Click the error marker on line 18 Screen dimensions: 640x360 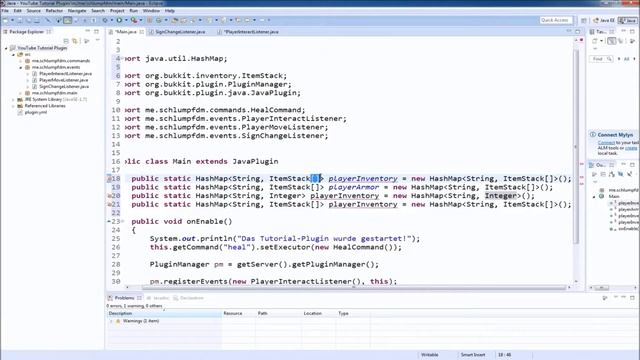[109, 179]
